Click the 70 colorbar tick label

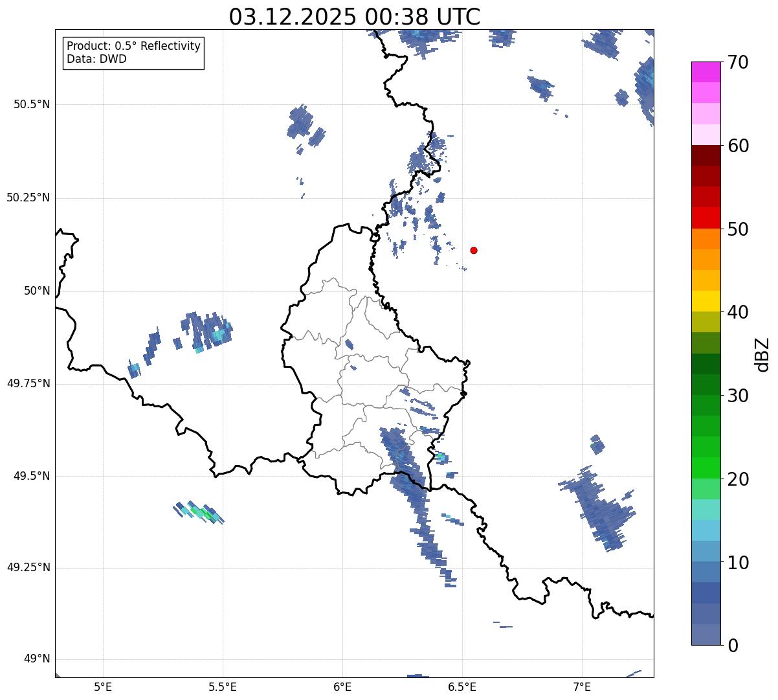tap(738, 63)
